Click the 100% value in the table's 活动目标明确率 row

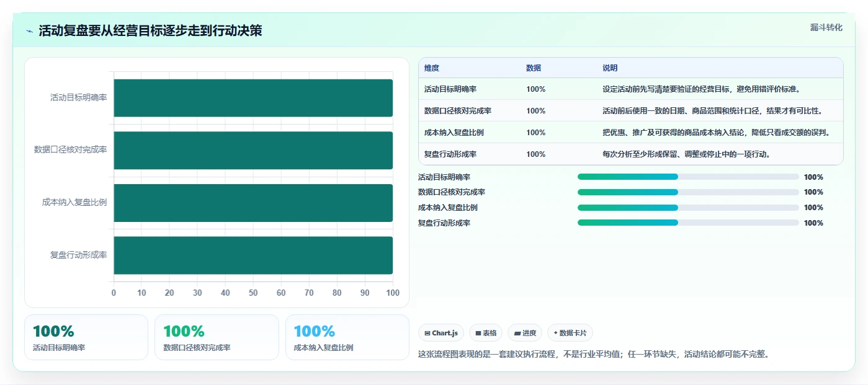pos(536,89)
